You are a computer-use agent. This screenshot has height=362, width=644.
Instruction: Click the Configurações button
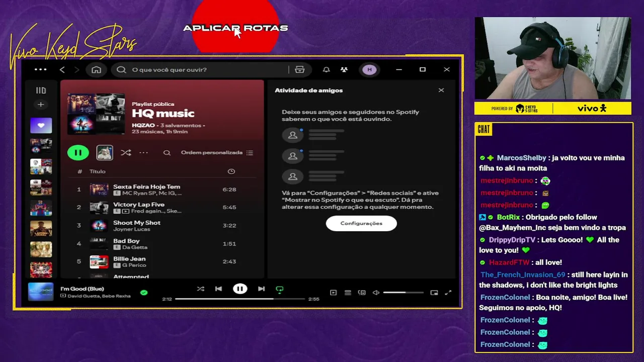coord(361,223)
